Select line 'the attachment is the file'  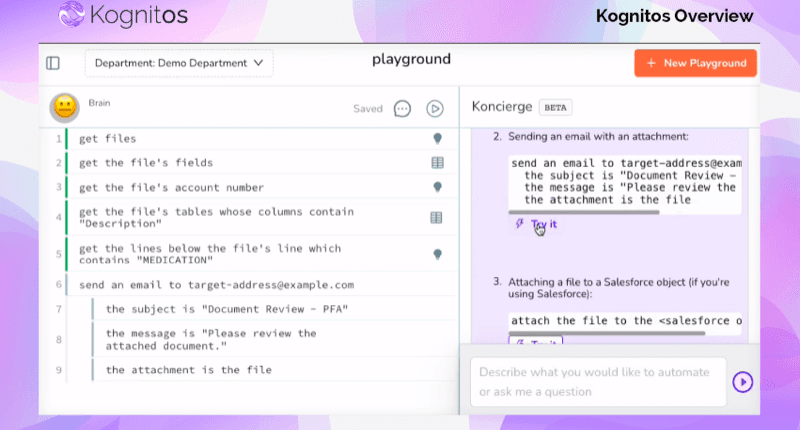[x=188, y=370]
